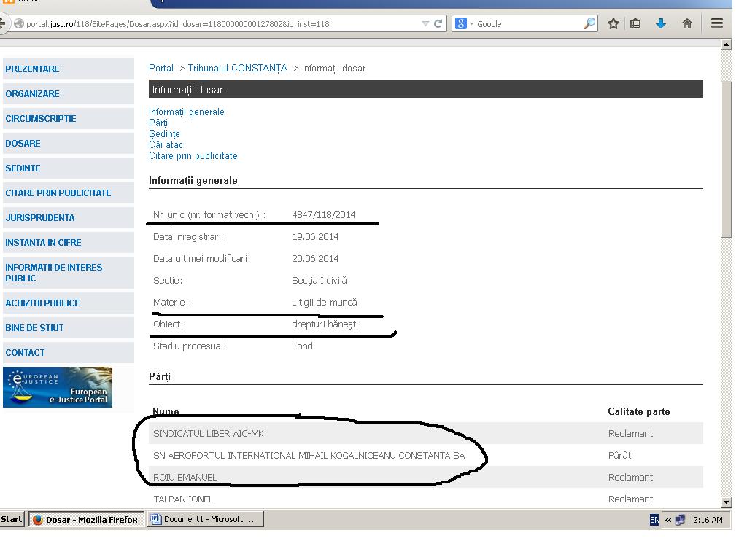Open the Firefox hamburger menu
This screenshot has height=560, width=747.
(x=717, y=24)
